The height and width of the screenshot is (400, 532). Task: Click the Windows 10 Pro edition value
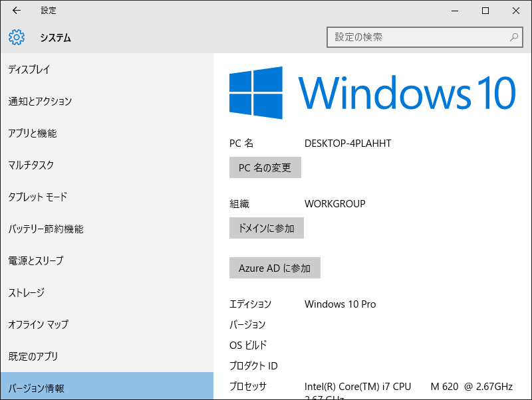coord(340,304)
